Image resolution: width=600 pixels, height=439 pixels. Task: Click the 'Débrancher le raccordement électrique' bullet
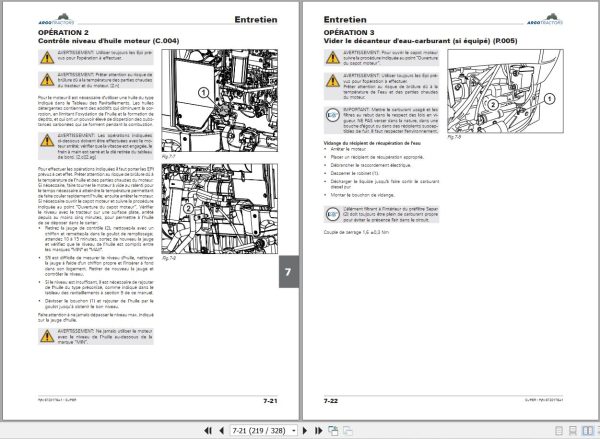tap(371, 165)
